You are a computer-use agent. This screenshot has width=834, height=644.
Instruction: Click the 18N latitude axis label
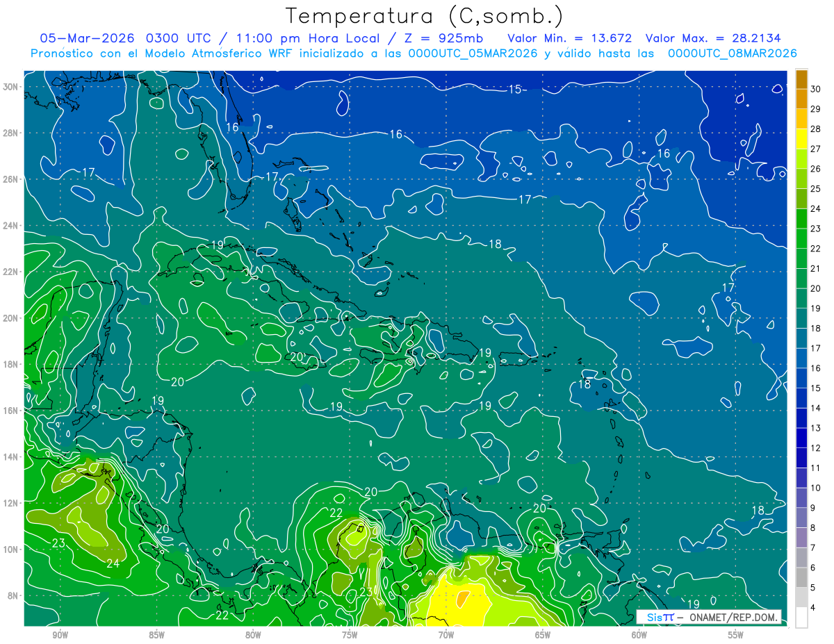tap(11, 364)
